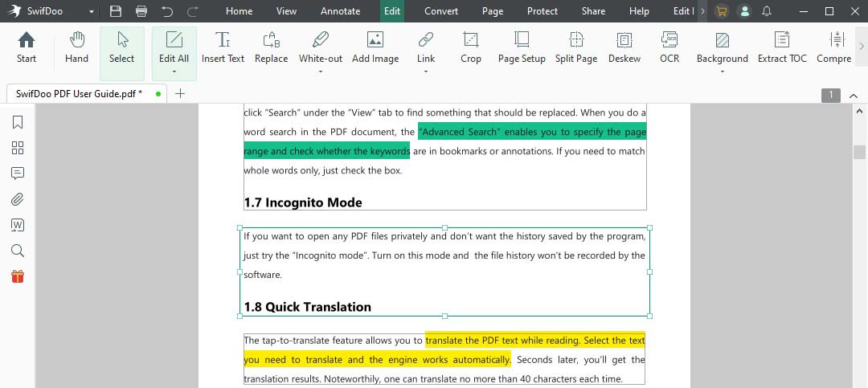Click the Redo arrow icon
The height and width of the screenshot is (388, 868).
point(193,11)
